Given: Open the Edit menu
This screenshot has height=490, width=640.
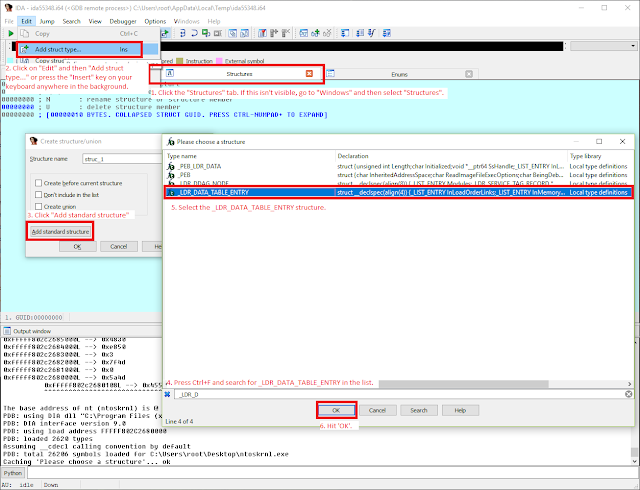Looking at the screenshot, I should click(x=27, y=21).
